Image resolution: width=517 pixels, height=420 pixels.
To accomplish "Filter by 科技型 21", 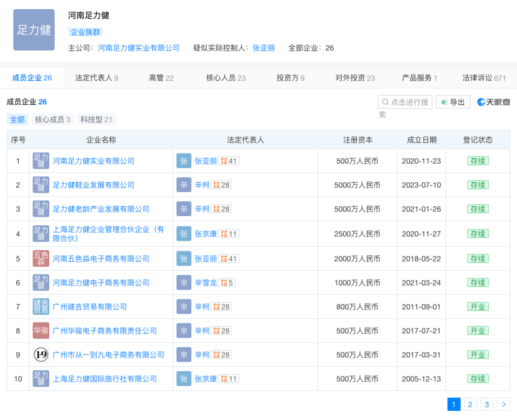I will 96,119.
